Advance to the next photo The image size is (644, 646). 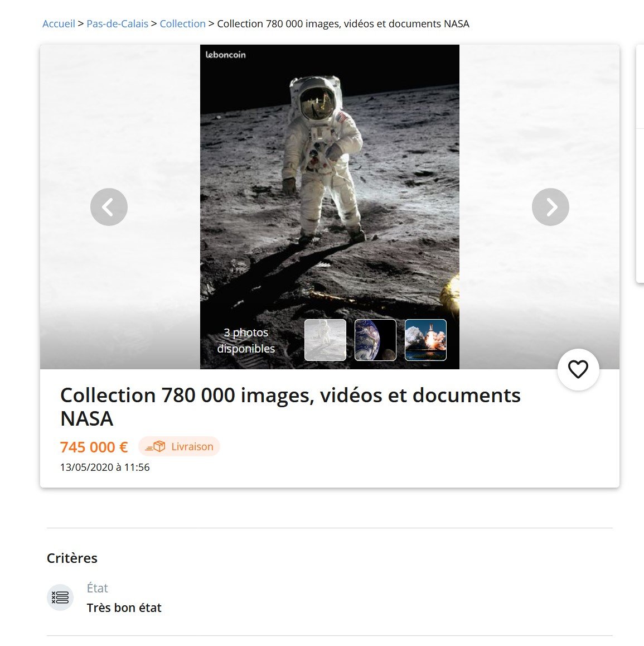tap(550, 207)
